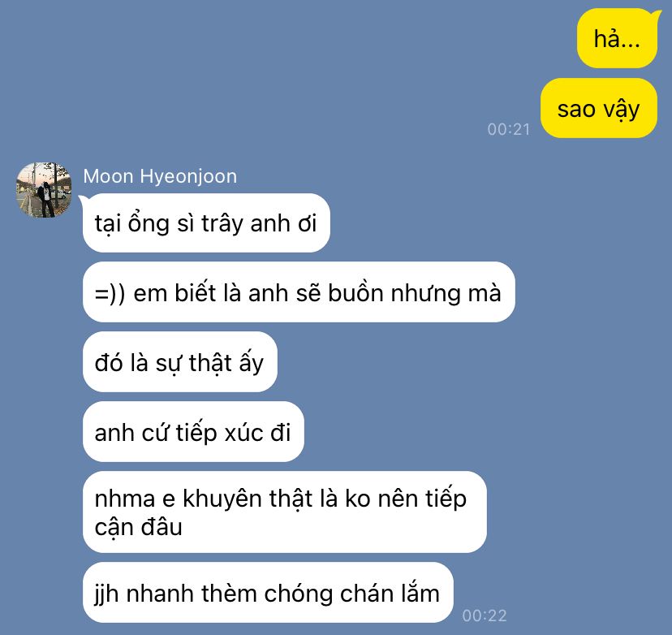This screenshot has width=672, height=635.
Task: Tap the 'jjh nhanh thèm chóng chán lắm' message
Action: 268,593
